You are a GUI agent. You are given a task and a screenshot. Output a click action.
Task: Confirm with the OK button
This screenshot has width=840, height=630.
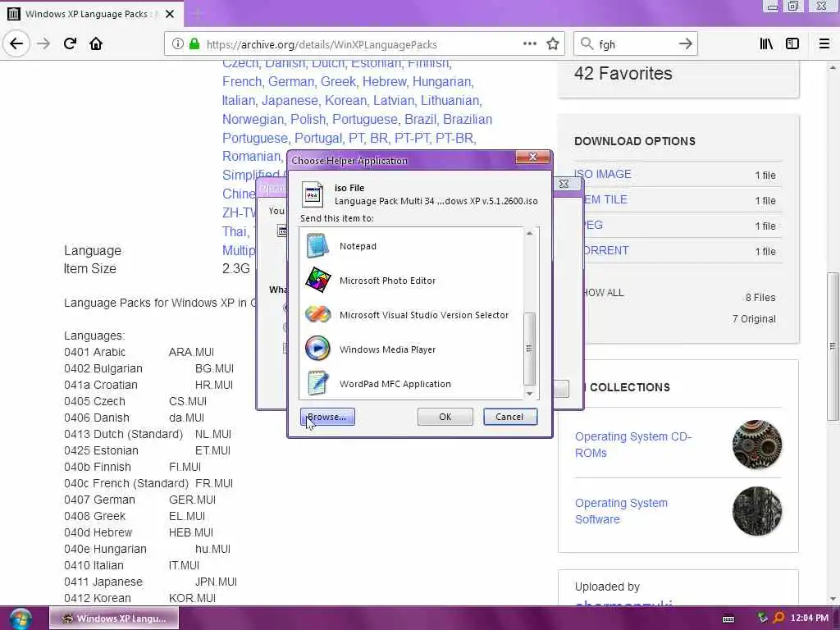[445, 416]
